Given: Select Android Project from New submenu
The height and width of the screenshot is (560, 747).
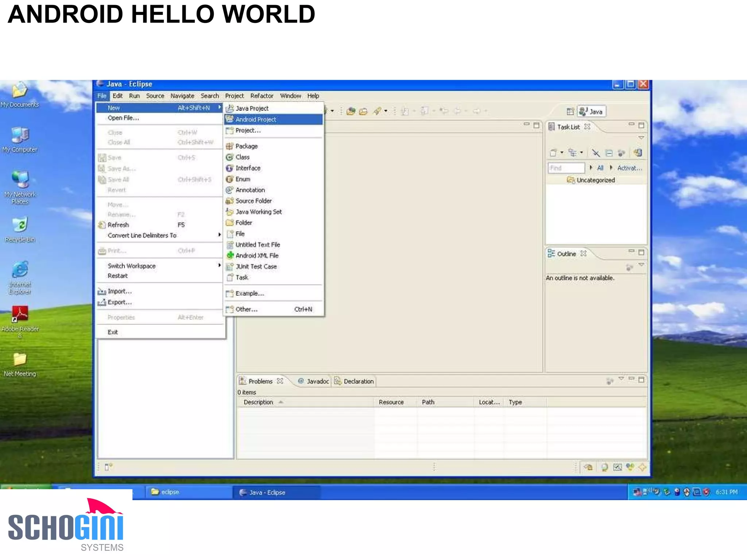Looking at the screenshot, I should click(273, 119).
